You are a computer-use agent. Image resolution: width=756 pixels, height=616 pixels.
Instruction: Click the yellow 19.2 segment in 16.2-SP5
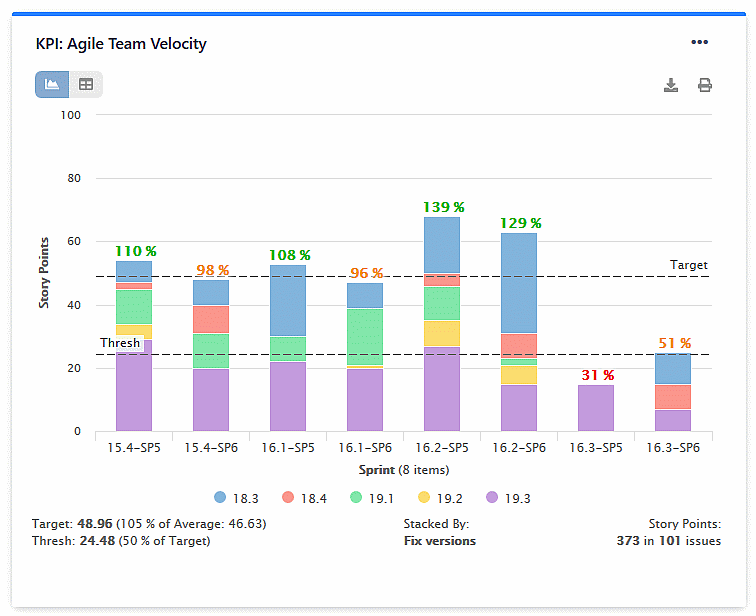442,333
